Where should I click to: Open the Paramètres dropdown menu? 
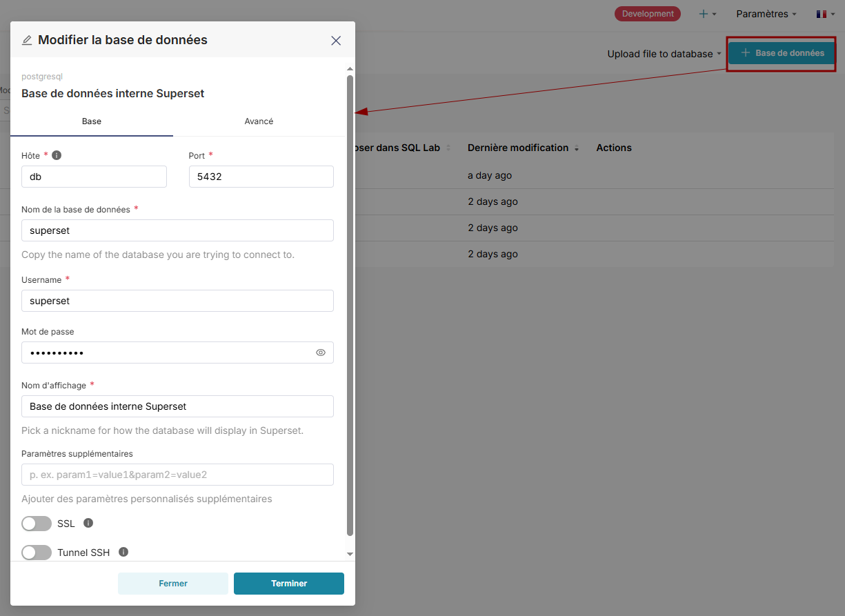(766, 14)
